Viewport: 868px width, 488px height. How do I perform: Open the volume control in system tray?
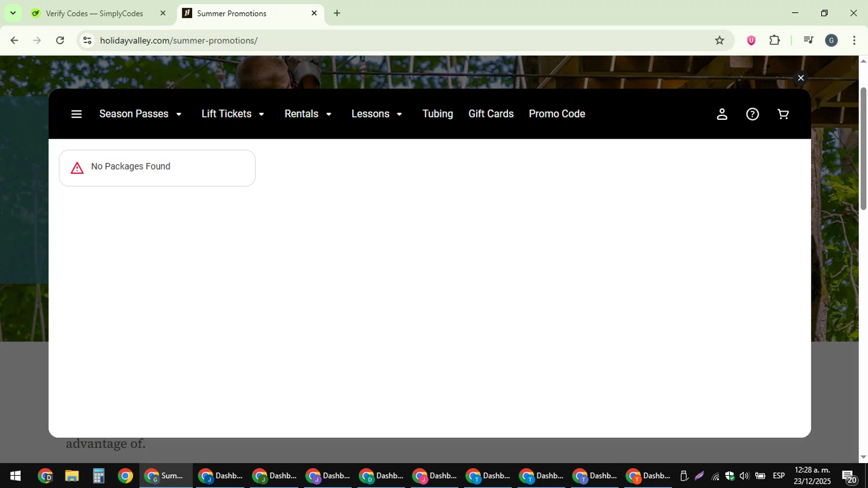click(744, 476)
